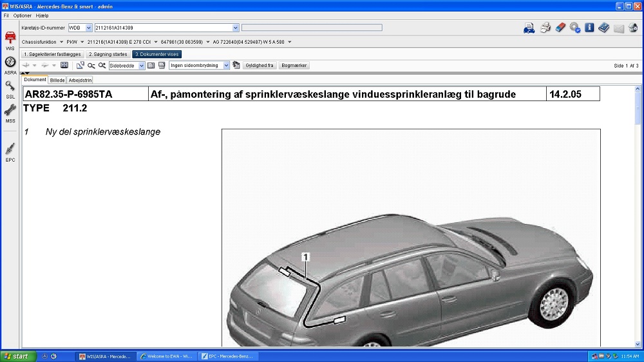644x362 pixels.
Task: Click the vehicle data card icon
Action: click(x=529, y=28)
